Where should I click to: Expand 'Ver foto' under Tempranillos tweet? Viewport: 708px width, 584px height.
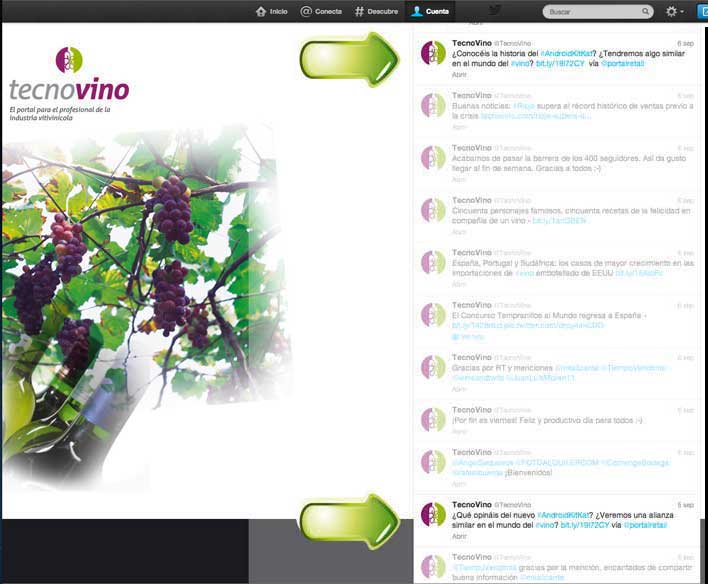pyautogui.click(x=467, y=336)
